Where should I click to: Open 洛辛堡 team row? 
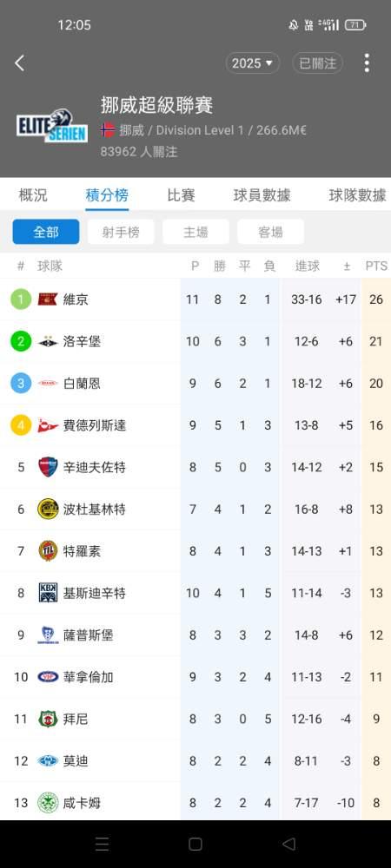(195, 341)
